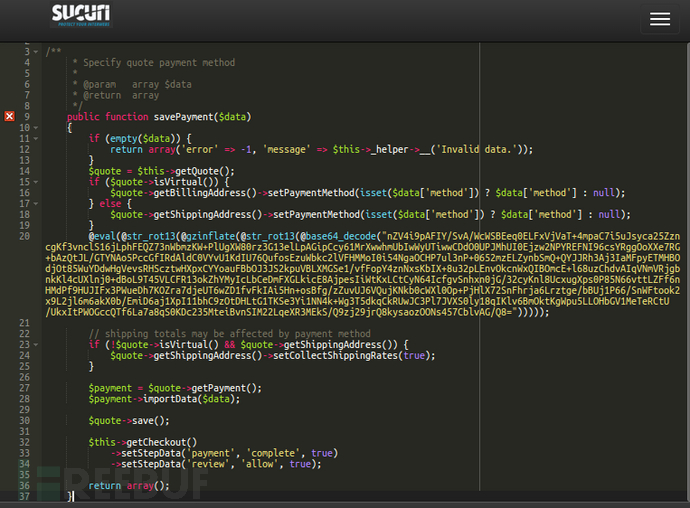The height and width of the screenshot is (508, 690).
Task: Collapse the comment block at line 3
Action: tap(36, 51)
